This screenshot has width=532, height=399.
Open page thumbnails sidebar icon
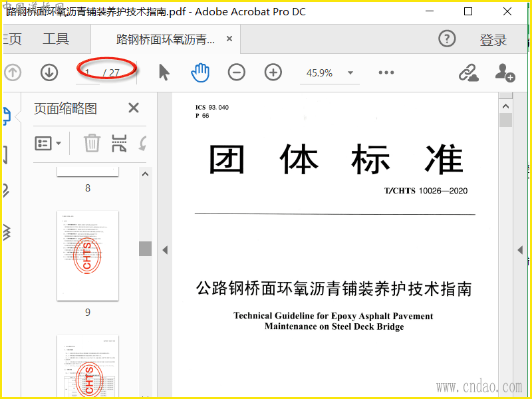[x=7, y=116]
